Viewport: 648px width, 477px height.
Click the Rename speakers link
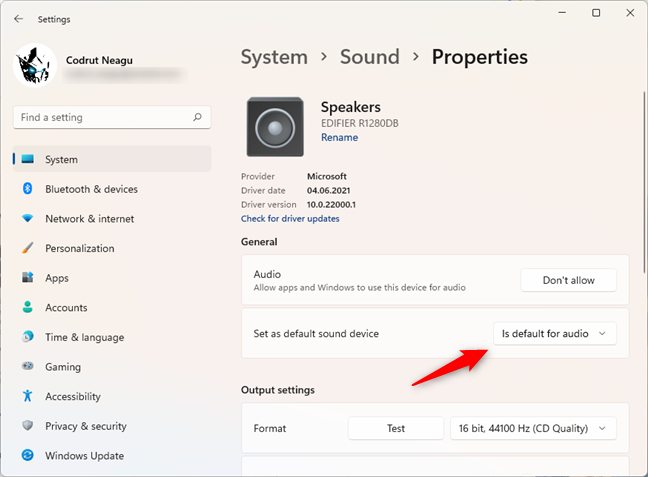(x=339, y=138)
